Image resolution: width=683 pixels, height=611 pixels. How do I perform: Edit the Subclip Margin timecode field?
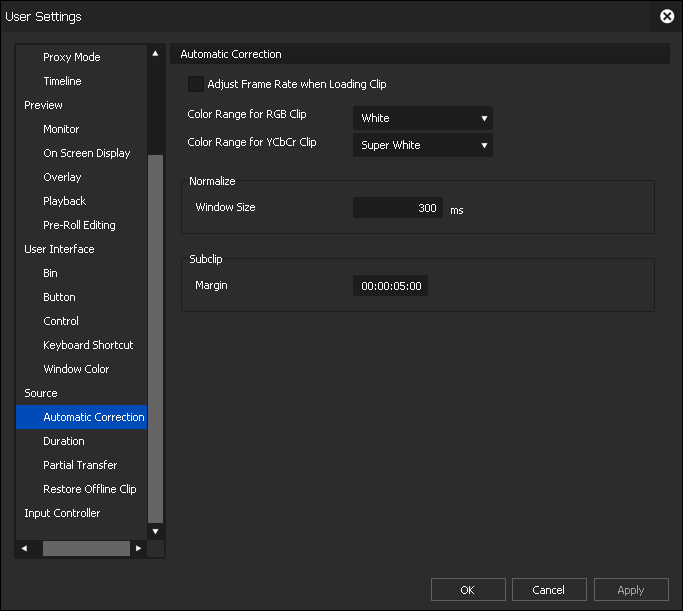coord(391,286)
